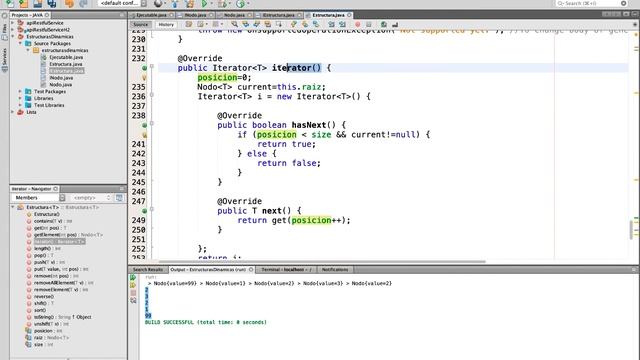The height and width of the screenshot is (360, 640).
Task: Click the Redo arrow in main toolbar
Action: (83, 4)
